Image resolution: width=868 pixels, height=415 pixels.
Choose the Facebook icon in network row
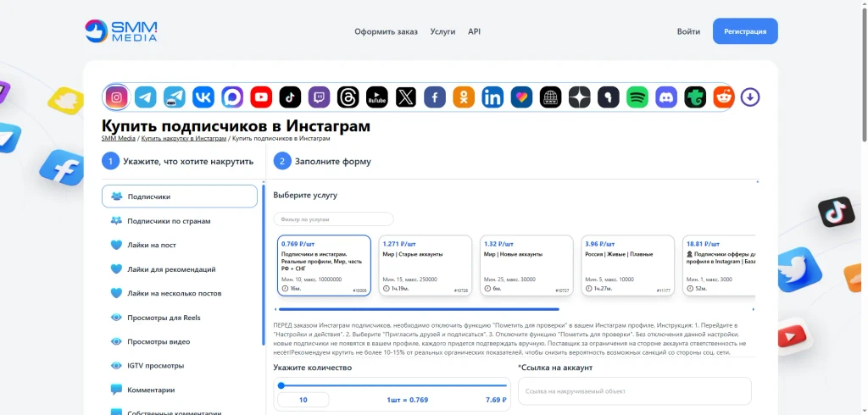435,97
